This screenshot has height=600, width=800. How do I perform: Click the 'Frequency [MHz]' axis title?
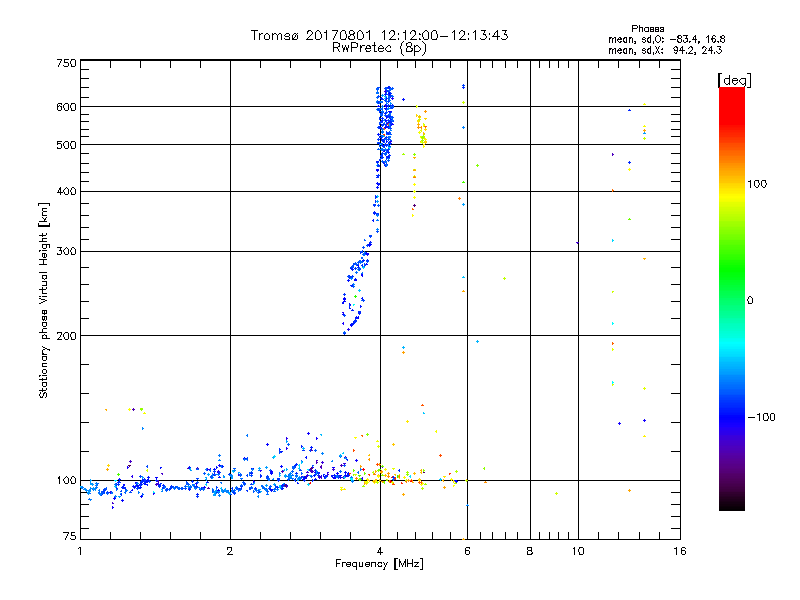(379, 564)
